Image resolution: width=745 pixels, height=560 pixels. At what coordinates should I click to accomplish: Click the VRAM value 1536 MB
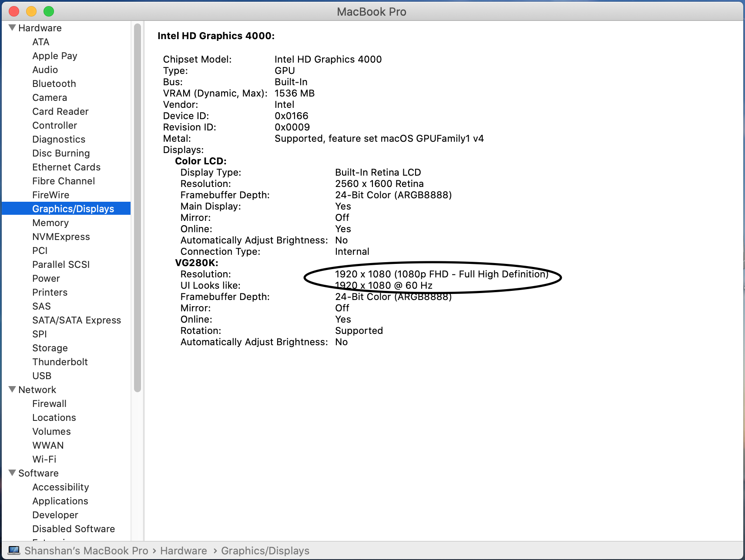295,93
